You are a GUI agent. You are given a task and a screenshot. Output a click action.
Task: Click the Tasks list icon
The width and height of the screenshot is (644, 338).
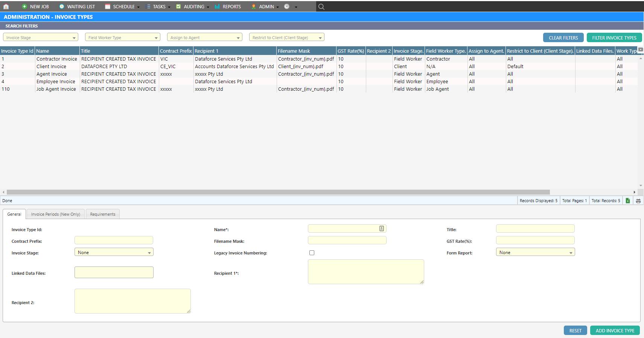click(148, 6)
